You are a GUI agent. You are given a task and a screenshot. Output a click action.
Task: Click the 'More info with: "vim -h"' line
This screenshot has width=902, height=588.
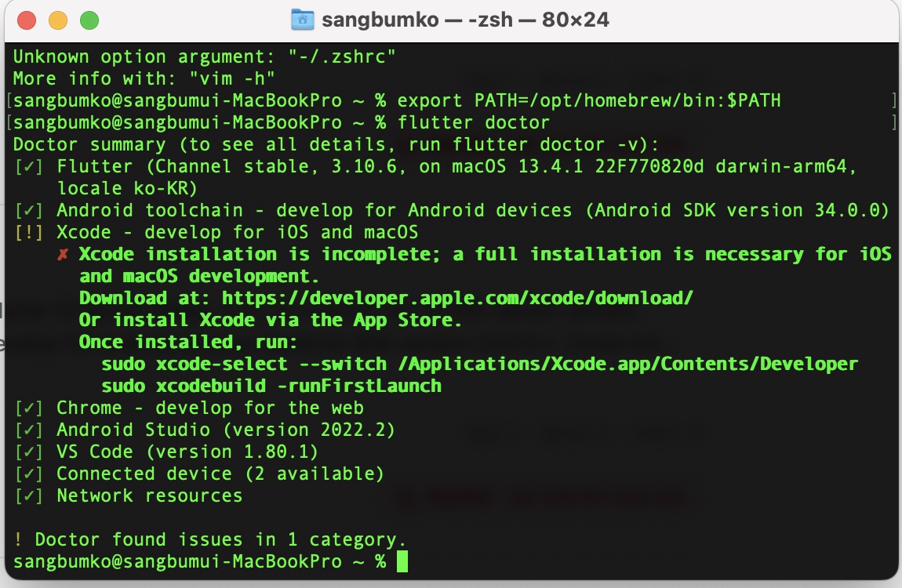tap(144, 78)
